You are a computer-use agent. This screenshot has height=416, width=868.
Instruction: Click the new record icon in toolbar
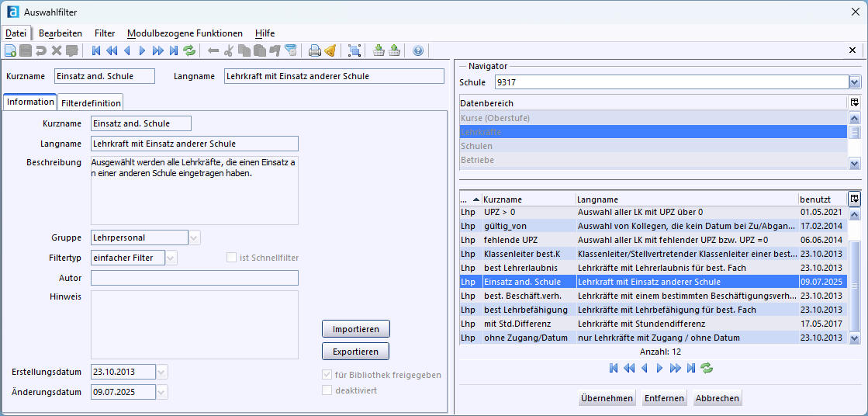pyautogui.click(x=10, y=51)
